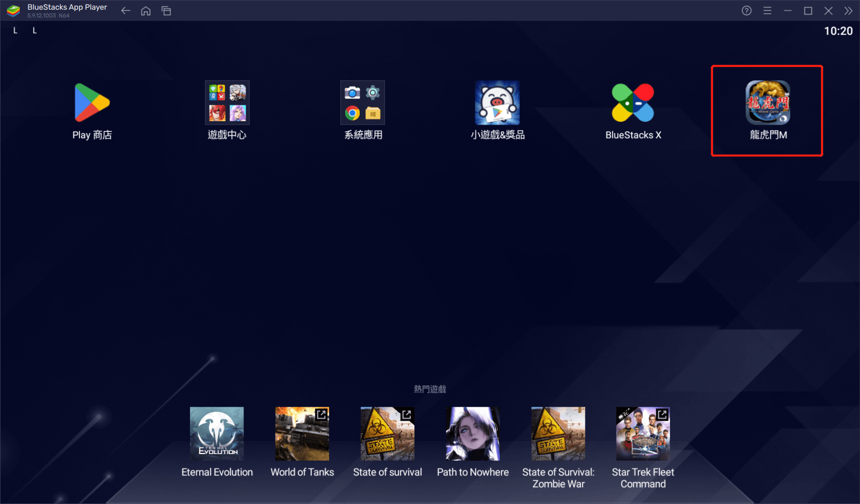Open the Play 商店 app

click(92, 103)
